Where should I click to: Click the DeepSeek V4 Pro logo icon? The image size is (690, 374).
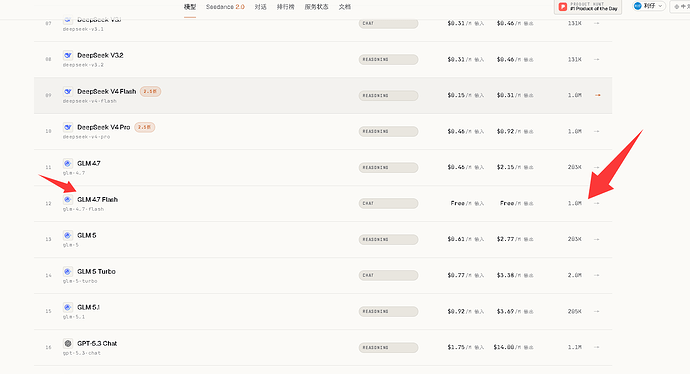coord(68,127)
